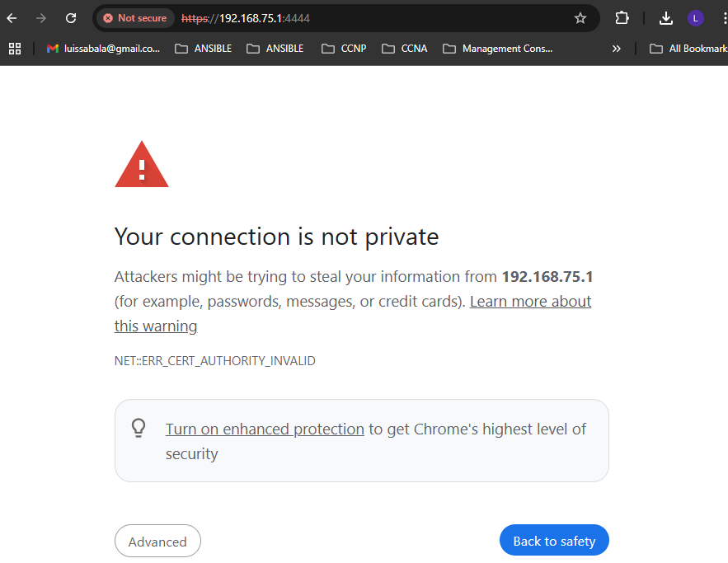Reload the page with the refresh icon
Viewport: 728px width, 563px height.
coord(71,18)
